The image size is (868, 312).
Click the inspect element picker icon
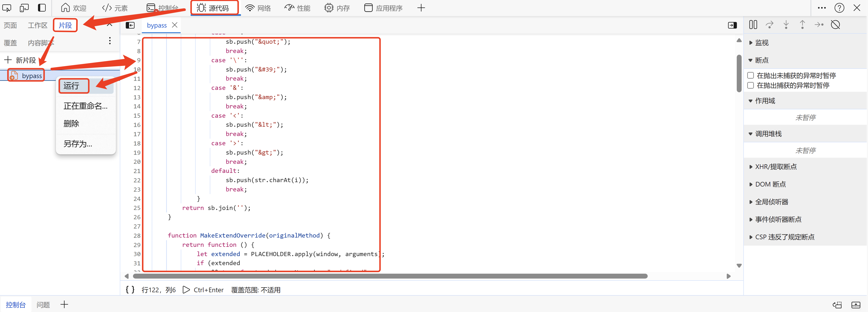tap(7, 8)
